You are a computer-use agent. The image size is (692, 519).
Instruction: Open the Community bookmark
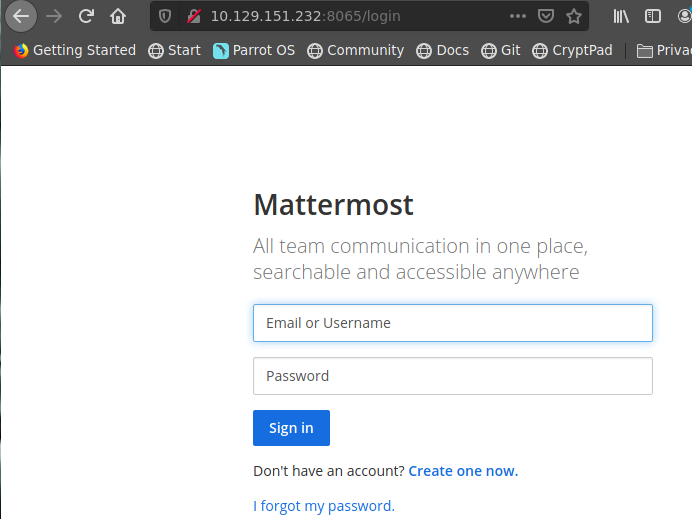(x=355, y=50)
